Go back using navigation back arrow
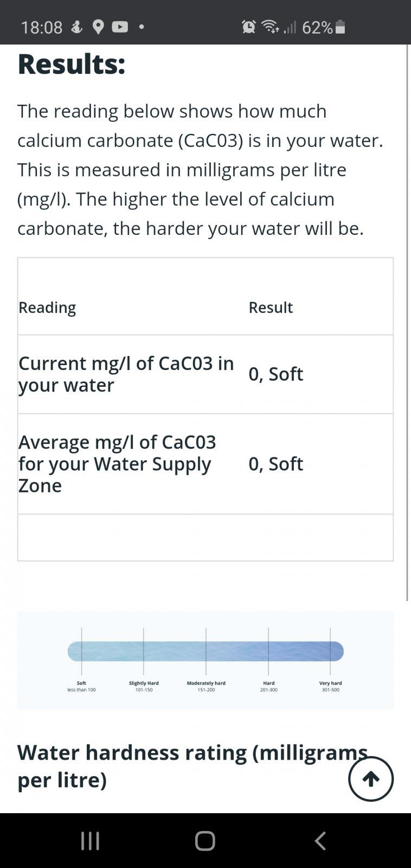The height and width of the screenshot is (868, 411). [320, 841]
